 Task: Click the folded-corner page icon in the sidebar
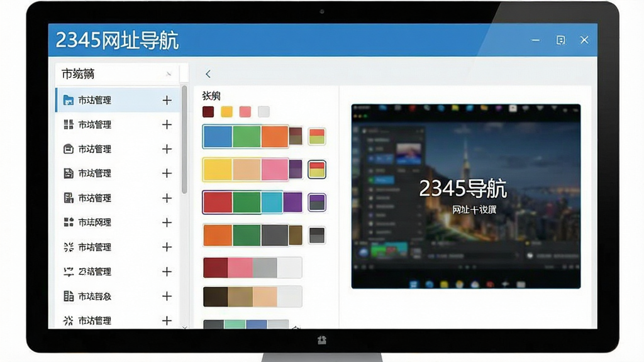(x=68, y=173)
